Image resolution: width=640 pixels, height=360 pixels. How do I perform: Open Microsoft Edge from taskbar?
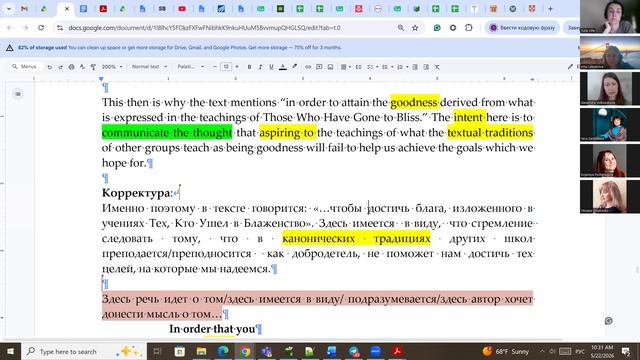click(x=223, y=351)
